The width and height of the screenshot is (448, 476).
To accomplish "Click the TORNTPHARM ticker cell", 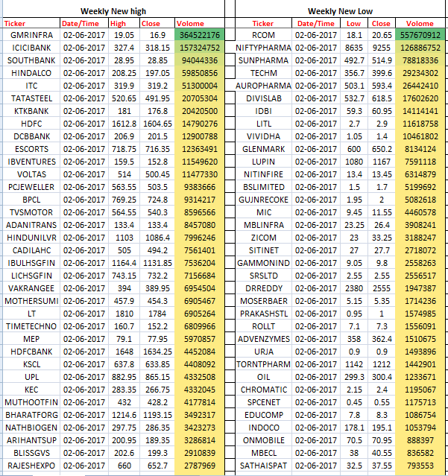I will tap(263, 364).
